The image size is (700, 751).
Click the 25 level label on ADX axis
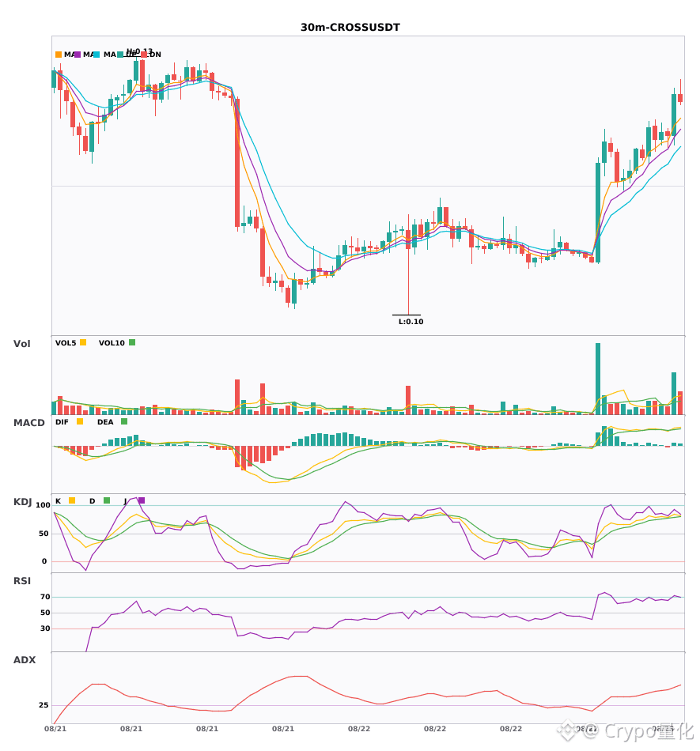[x=44, y=705]
